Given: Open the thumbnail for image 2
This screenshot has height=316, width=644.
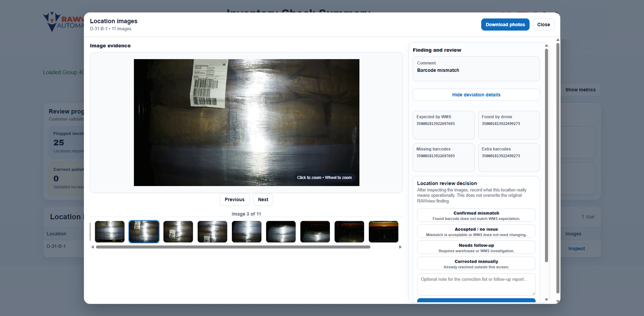Looking at the screenshot, I should [x=109, y=232].
